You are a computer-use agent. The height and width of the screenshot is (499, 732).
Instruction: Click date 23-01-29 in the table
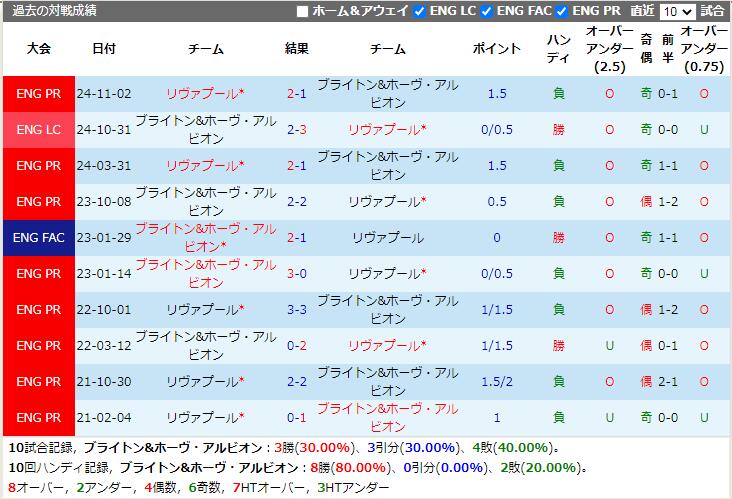click(x=104, y=238)
